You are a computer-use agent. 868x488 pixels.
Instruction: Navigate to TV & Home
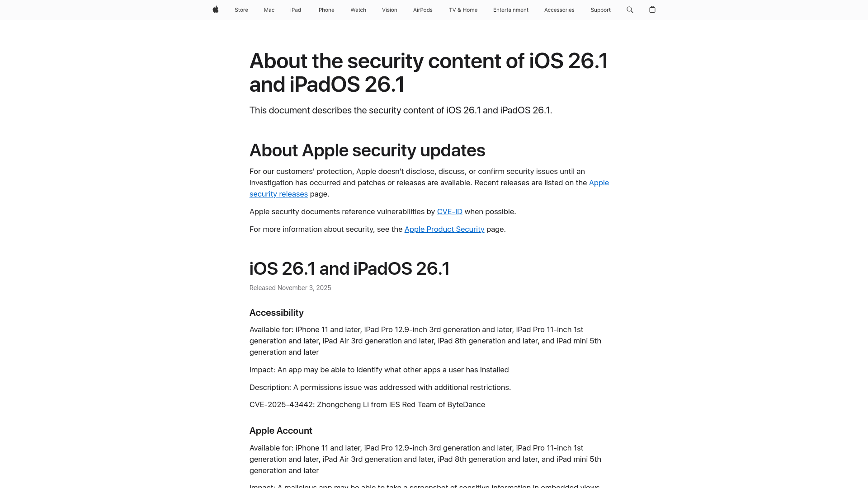tap(463, 9)
